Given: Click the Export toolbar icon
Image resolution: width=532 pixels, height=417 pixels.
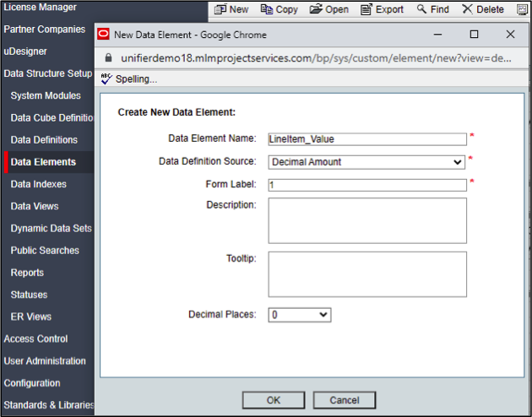Looking at the screenshot, I should point(366,9).
